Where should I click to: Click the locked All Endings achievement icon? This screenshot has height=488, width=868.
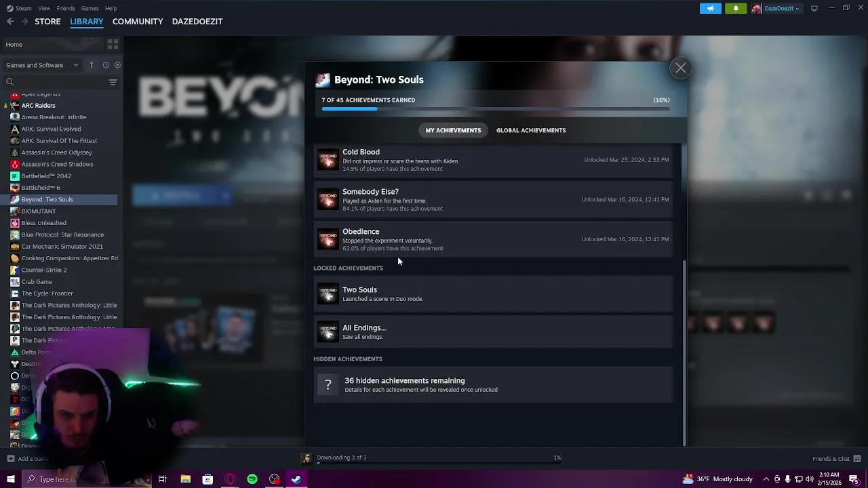(328, 331)
